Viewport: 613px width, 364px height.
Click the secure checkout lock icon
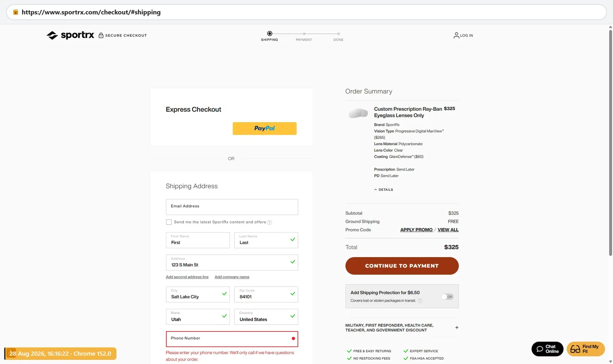pos(101,35)
